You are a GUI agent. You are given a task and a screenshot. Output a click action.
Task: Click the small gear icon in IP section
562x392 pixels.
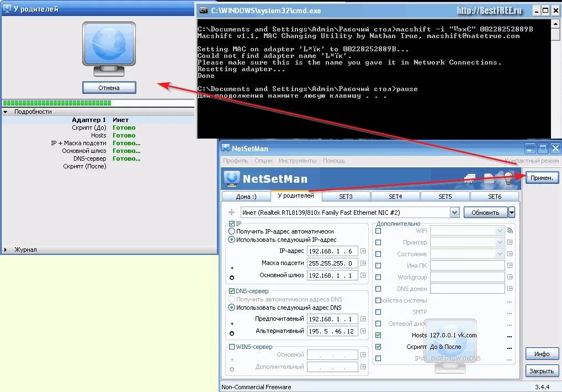pos(232,278)
